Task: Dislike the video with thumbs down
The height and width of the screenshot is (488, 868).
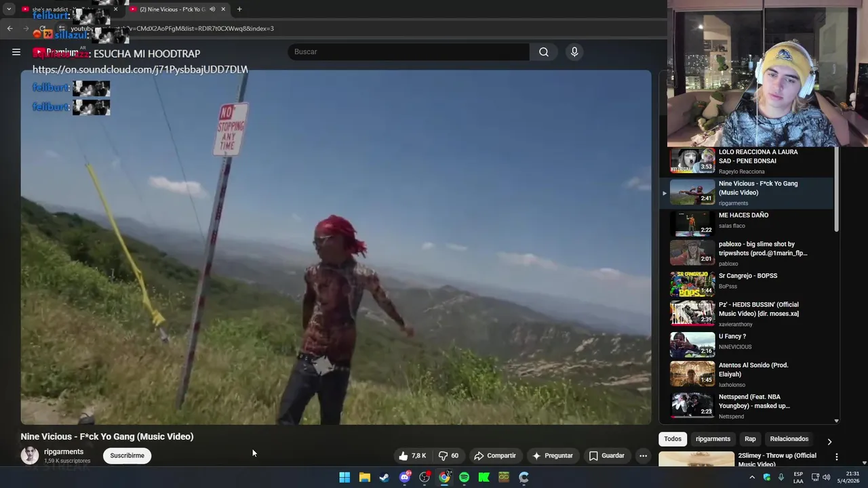Action: 448,455
